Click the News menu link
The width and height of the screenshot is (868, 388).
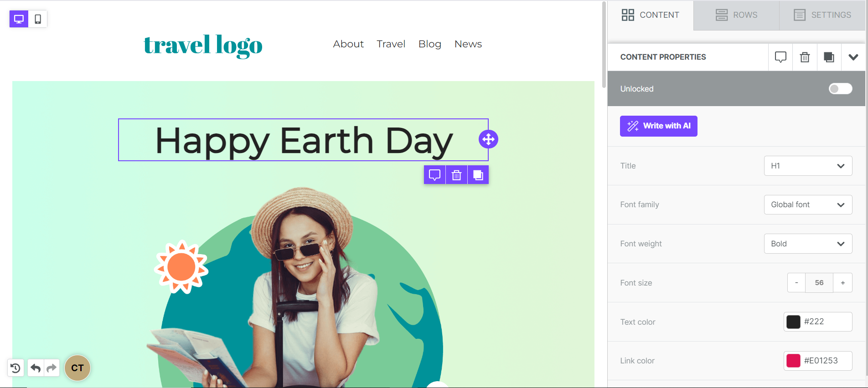click(468, 44)
